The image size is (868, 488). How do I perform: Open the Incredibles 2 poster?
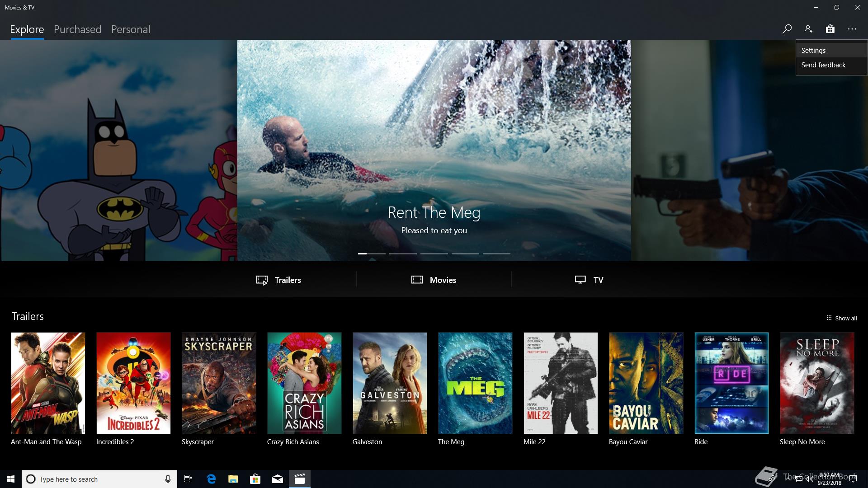133,383
